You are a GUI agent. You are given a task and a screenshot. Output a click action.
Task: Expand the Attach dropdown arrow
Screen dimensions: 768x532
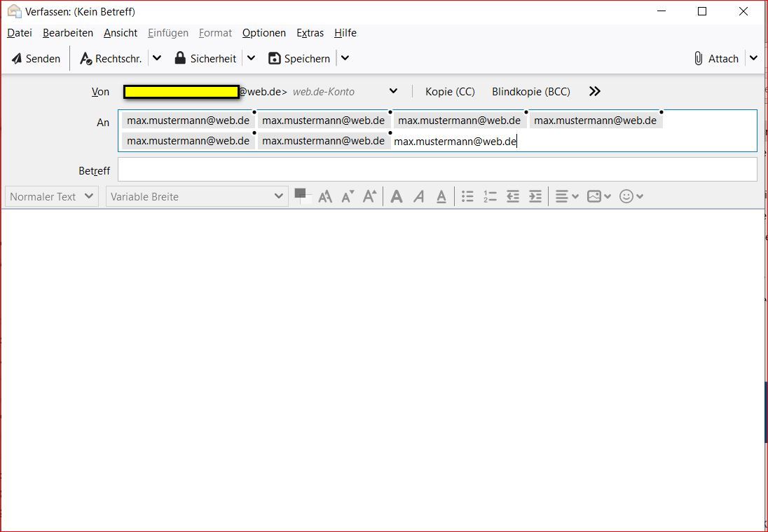tap(754, 58)
